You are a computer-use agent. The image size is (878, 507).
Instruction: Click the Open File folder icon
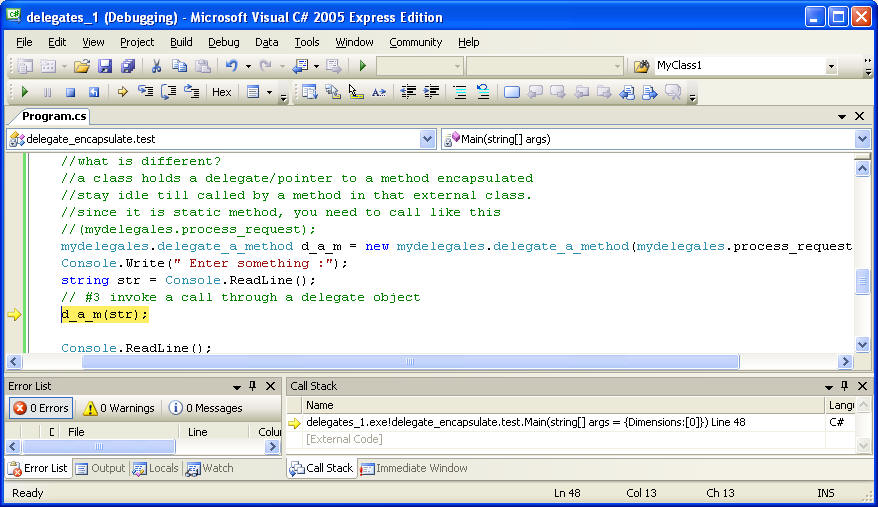(82, 66)
